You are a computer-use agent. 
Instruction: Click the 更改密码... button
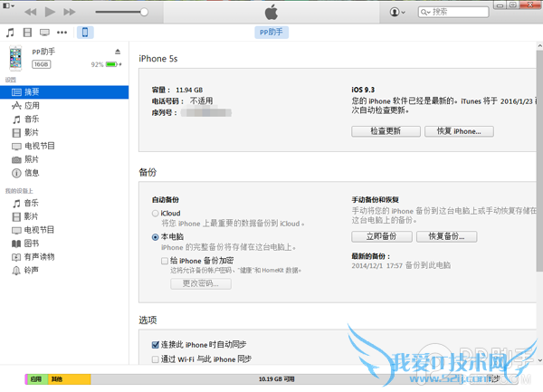click(201, 283)
